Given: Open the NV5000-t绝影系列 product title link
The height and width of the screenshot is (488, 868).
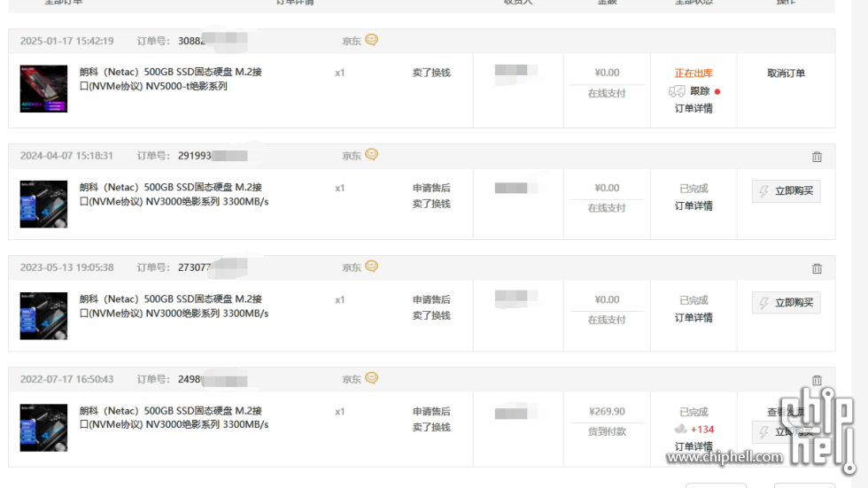Looking at the screenshot, I should pos(170,79).
